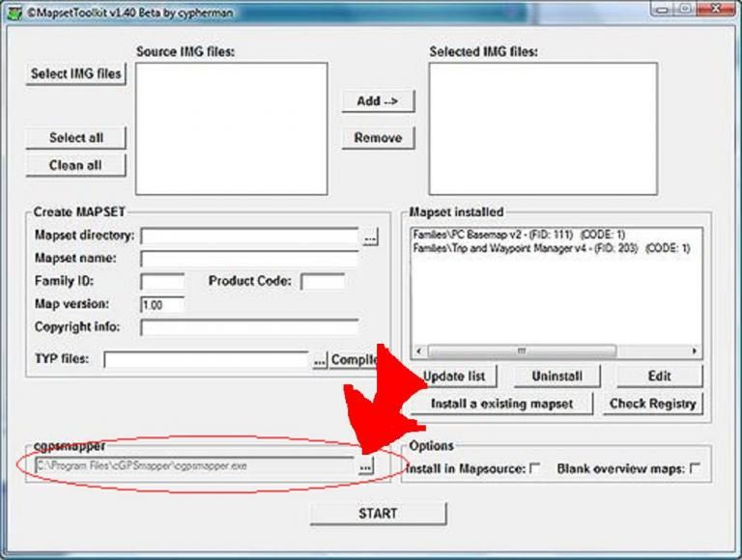Click the Update list button
742x560 pixels.
click(455, 376)
